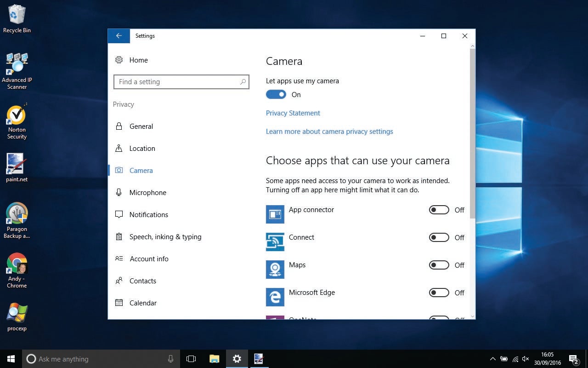This screenshot has height=368, width=588.
Task: Select the paint.net desktop icon
Action: point(17,168)
